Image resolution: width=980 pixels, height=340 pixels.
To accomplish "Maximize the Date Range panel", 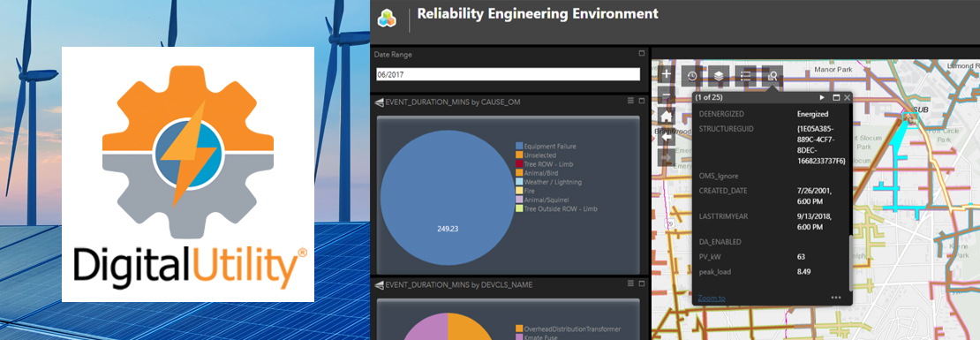I will 641,54.
